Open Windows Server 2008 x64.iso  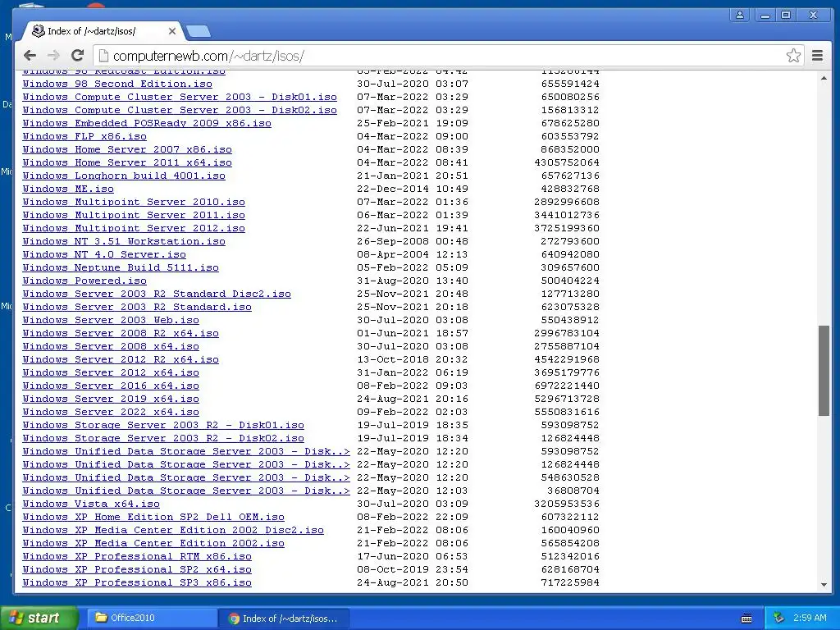[111, 347]
